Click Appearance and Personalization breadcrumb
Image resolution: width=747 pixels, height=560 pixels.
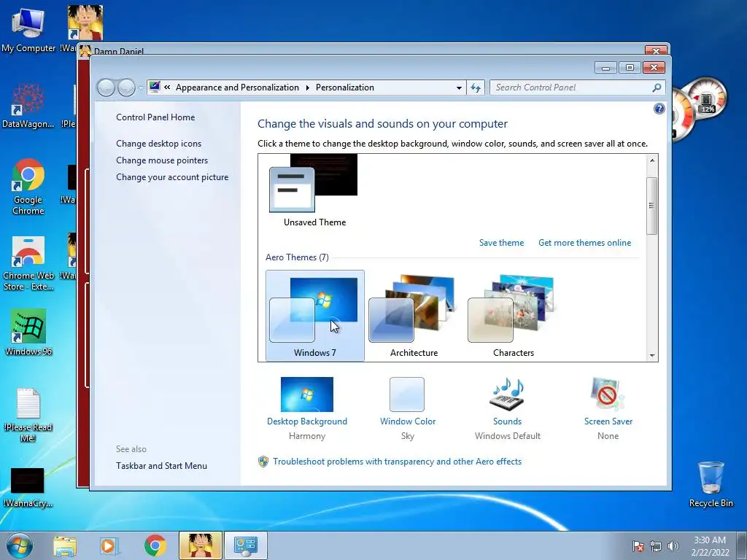[x=237, y=87]
